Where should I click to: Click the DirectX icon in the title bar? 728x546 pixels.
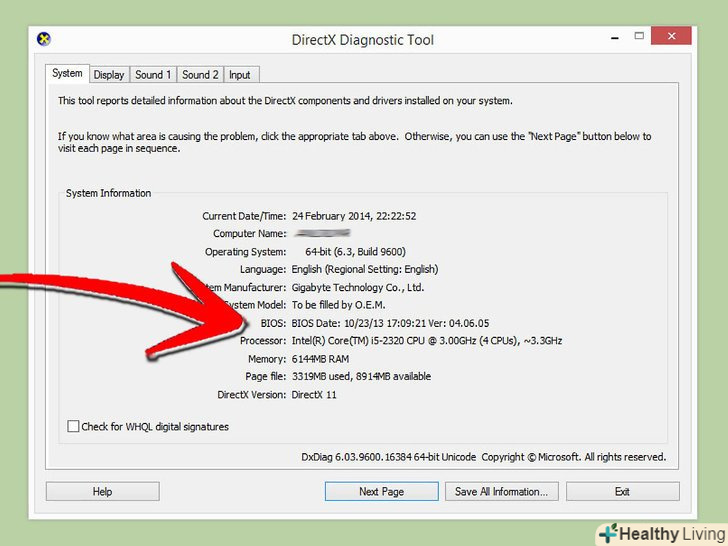pyautogui.click(x=43, y=40)
